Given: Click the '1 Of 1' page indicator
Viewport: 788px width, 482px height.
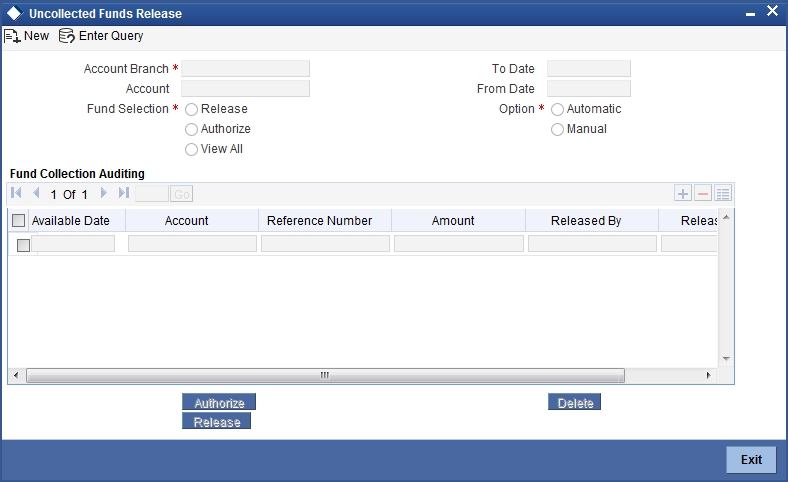Looking at the screenshot, I should tap(69, 195).
